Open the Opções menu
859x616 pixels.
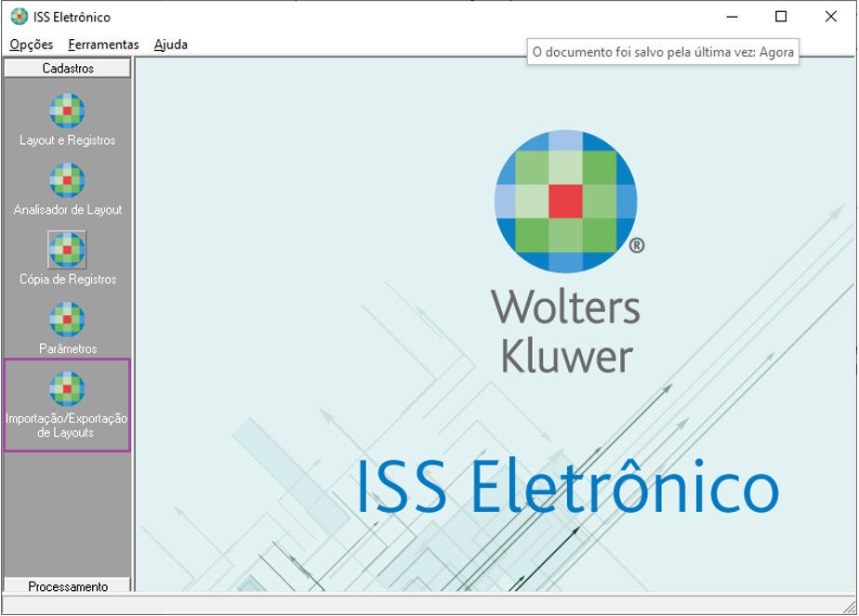click(x=32, y=45)
